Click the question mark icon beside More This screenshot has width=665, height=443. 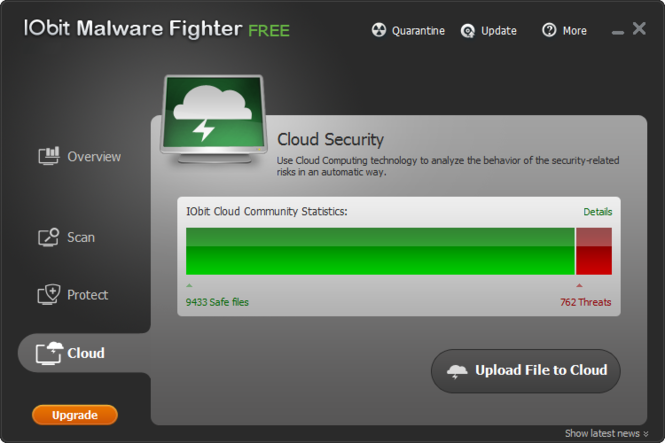[x=549, y=31]
